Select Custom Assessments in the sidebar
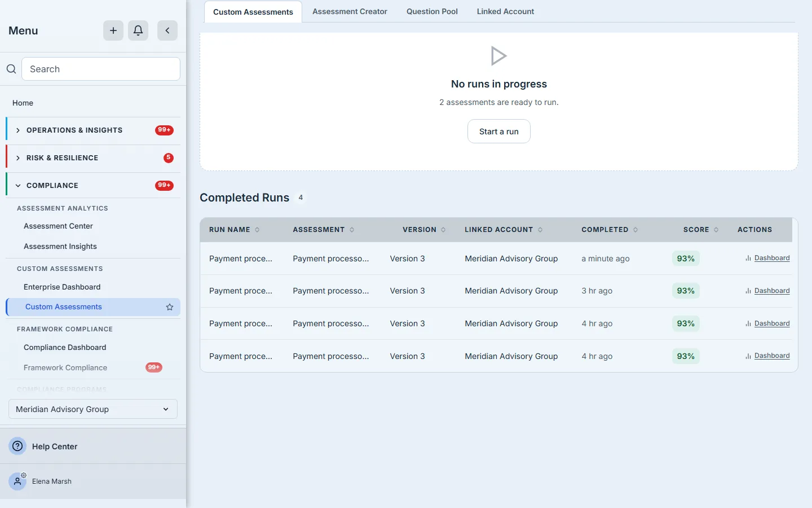 tap(93, 307)
